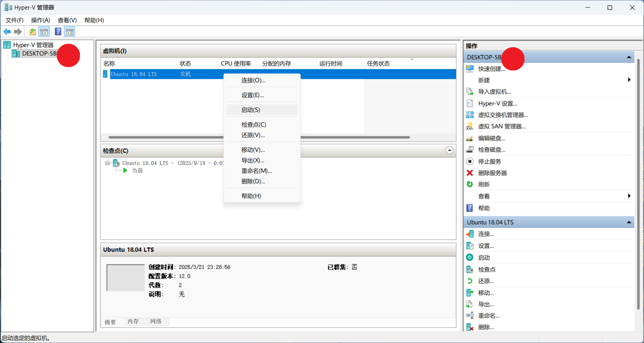Open the 帮助(H) menu in menu bar
The width and height of the screenshot is (644, 343).
(x=94, y=20)
